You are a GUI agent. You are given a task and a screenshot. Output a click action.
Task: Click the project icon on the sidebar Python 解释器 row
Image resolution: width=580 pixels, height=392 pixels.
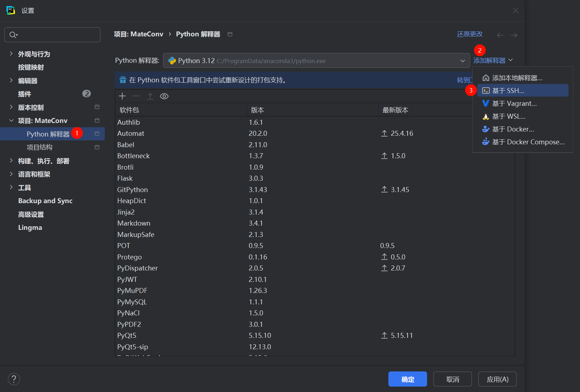coord(97,134)
